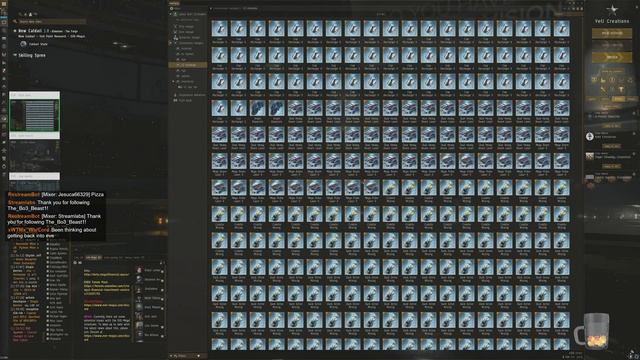Click the round faction icon under New Caldari
Image resolution: width=640 pixels, height=360 pixels.
coord(23,44)
